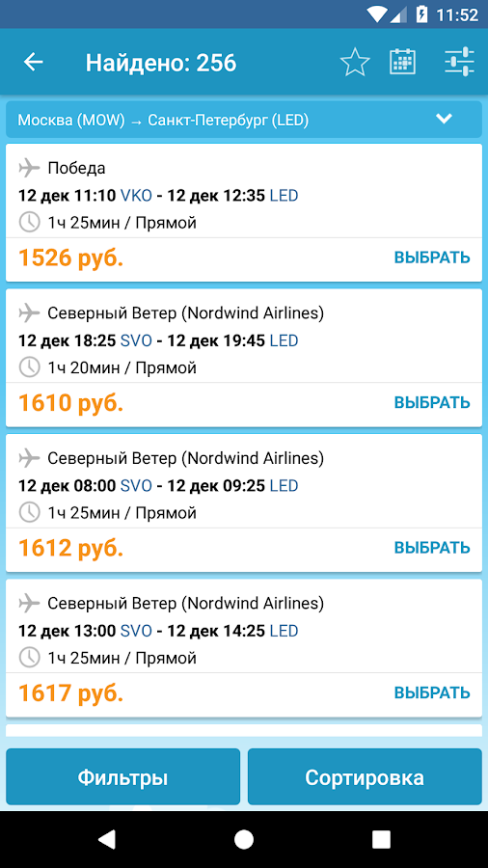This screenshot has height=868, width=488.
Task: Open the calendar icon in toolbar
Action: 403,62
